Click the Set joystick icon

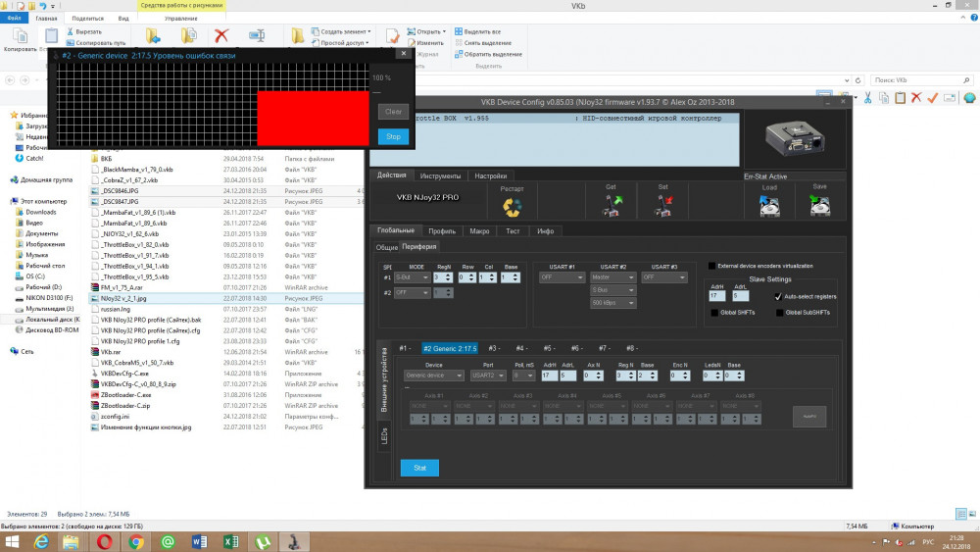tap(663, 205)
